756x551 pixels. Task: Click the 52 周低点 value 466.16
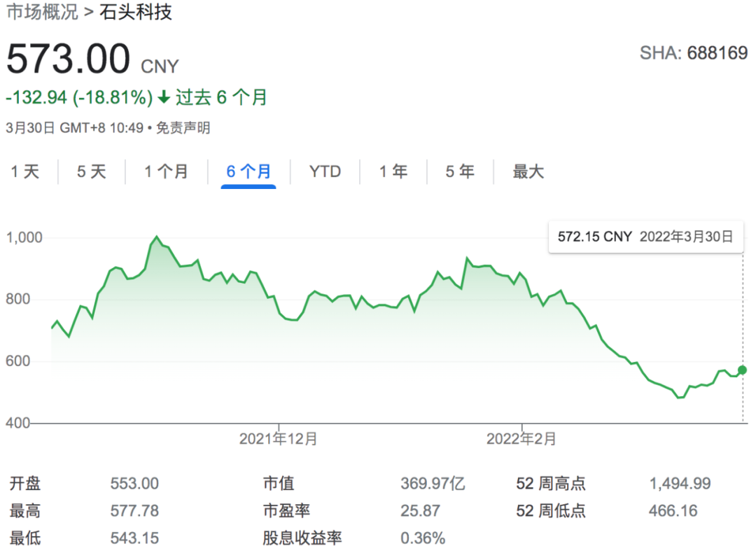tap(673, 511)
